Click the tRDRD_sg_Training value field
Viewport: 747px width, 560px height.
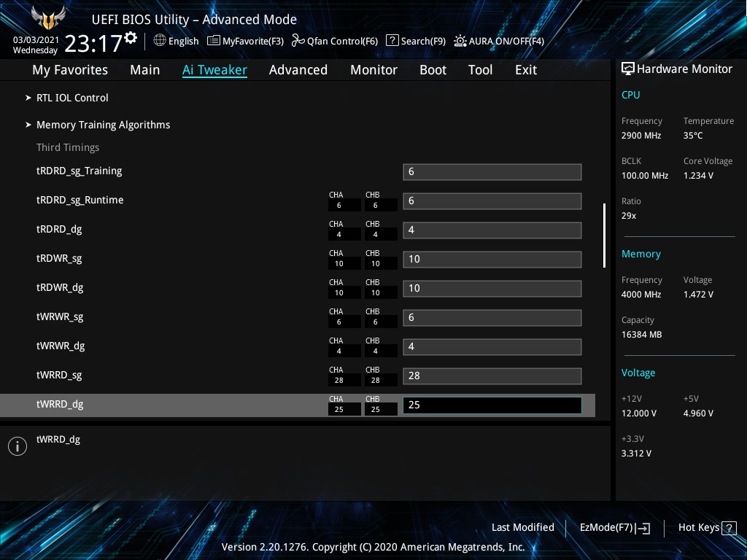pyautogui.click(x=492, y=172)
